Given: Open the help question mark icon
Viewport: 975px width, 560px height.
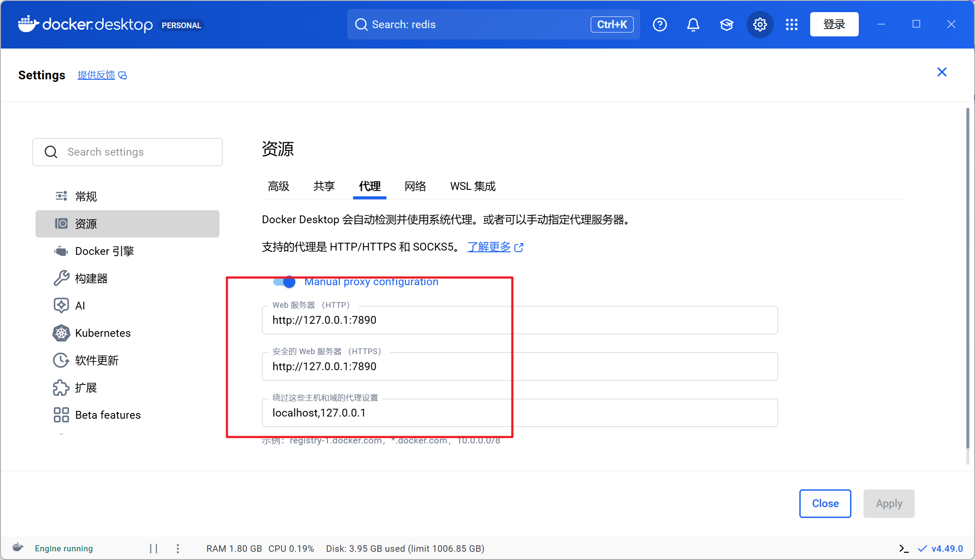Looking at the screenshot, I should pos(660,25).
